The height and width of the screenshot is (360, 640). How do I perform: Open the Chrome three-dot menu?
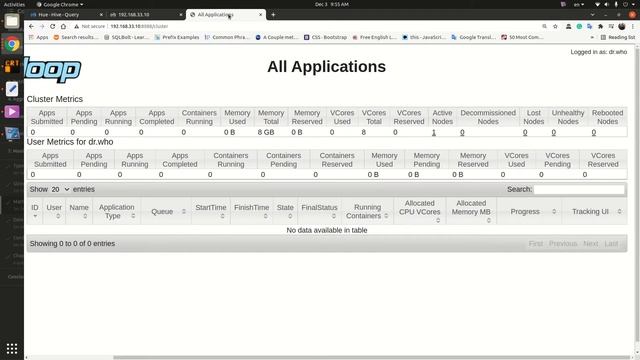(x=633, y=26)
